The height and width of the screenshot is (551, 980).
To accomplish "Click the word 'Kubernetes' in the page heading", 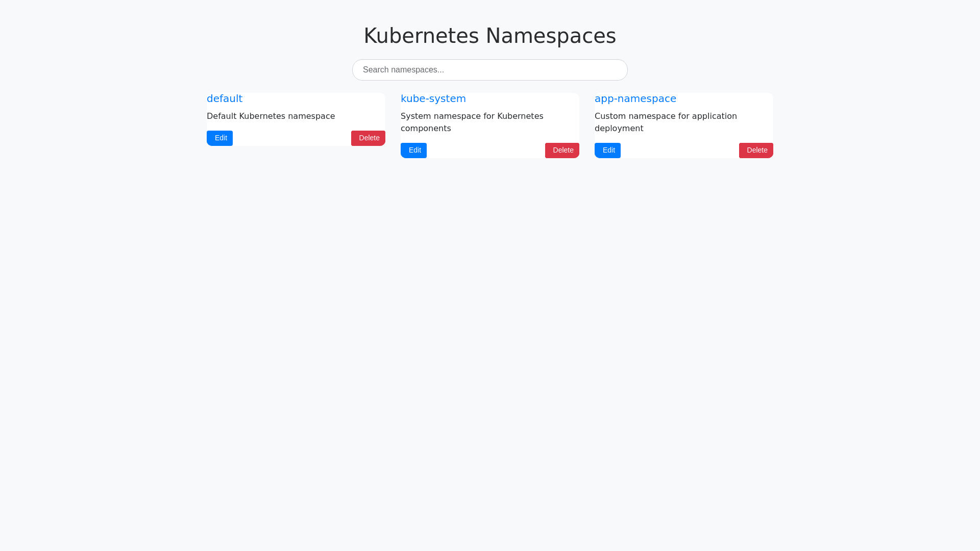I will pos(421,36).
